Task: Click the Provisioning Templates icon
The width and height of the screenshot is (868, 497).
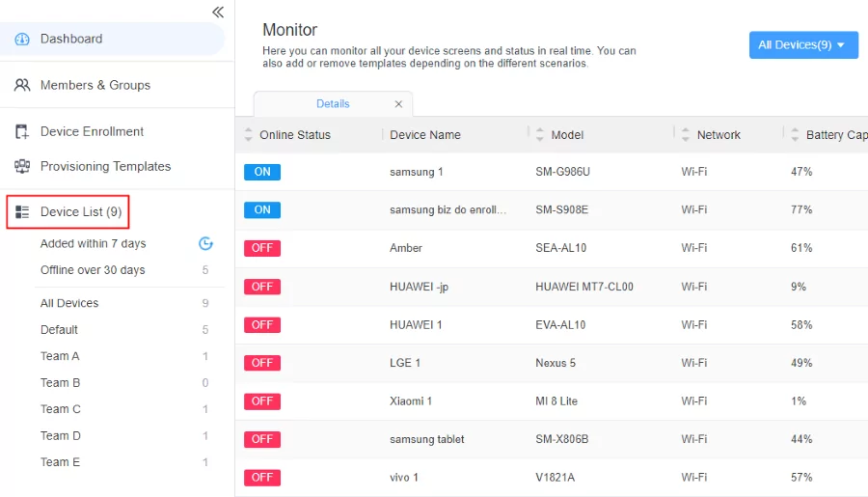Action: click(x=22, y=166)
